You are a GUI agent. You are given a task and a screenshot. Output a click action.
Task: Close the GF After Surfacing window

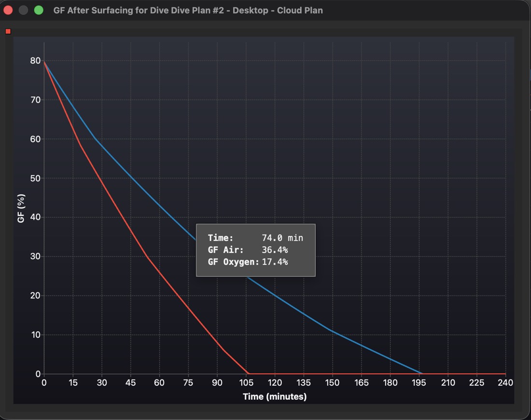click(8, 10)
